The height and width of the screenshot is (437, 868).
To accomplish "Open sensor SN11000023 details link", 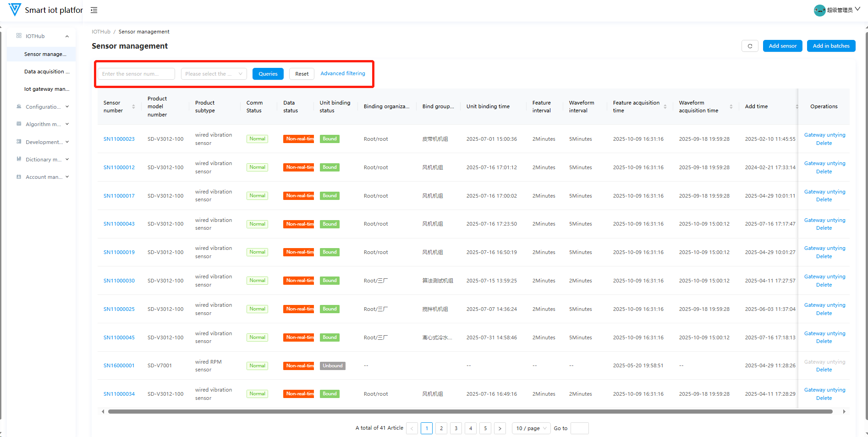I will pos(119,139).
